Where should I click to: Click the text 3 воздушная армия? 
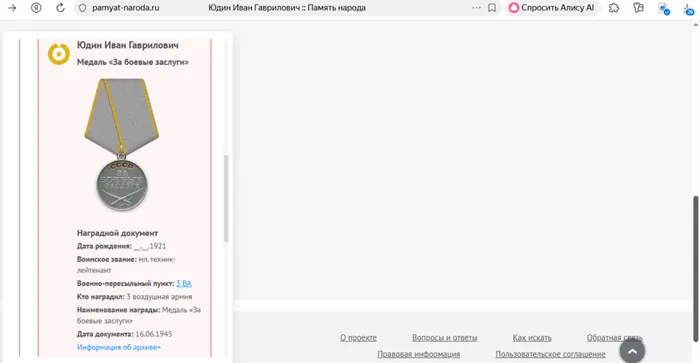point(159,296)
